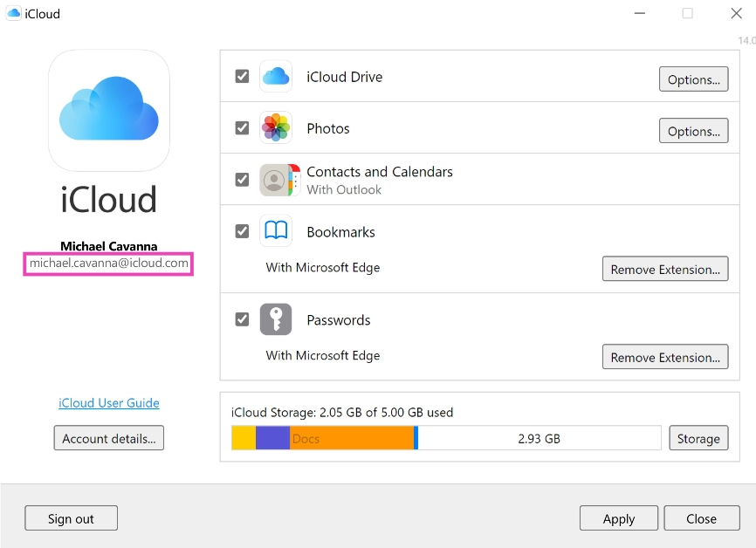Viewport: 756px width, 548px height.
Task: Click the Passwords label text
Action: pos(339,320)
